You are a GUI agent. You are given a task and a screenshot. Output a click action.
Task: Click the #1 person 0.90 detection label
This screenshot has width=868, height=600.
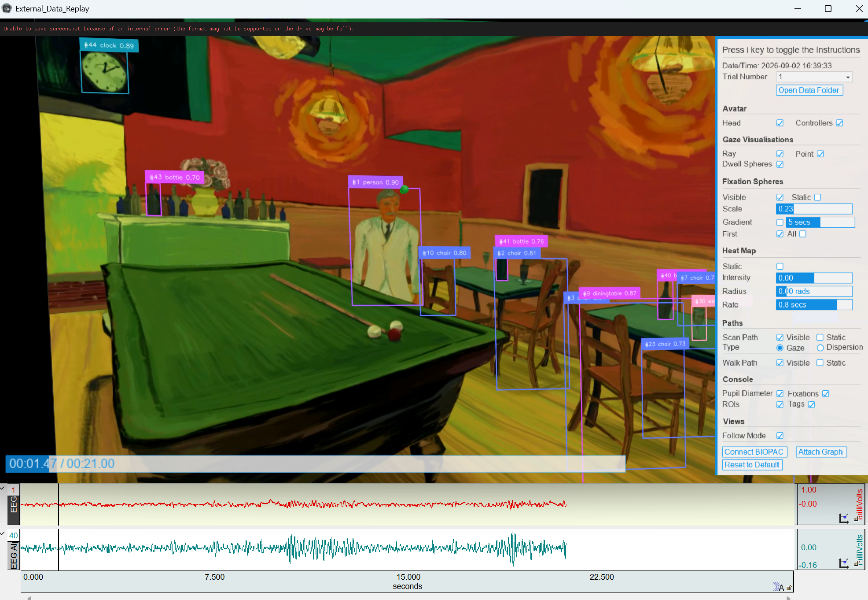375,182
